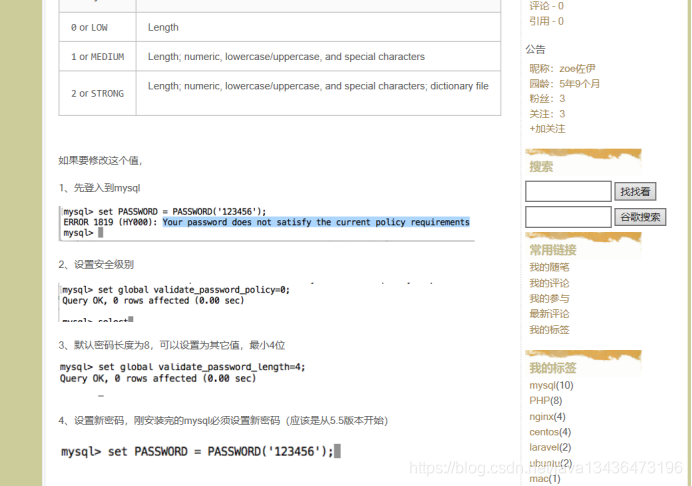
Task: Click the large final 'set PASSWORD' command image
Action: (x=201, y=451)
